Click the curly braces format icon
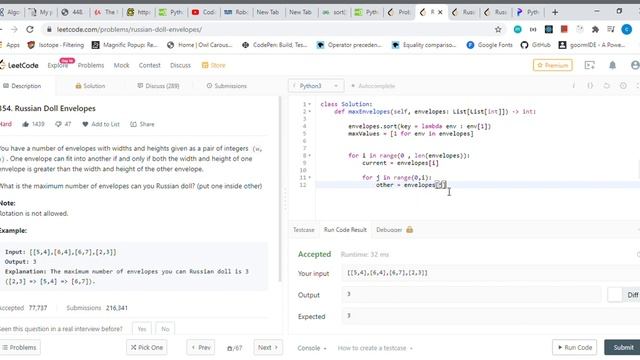The image size is (640, 360). 590,86
